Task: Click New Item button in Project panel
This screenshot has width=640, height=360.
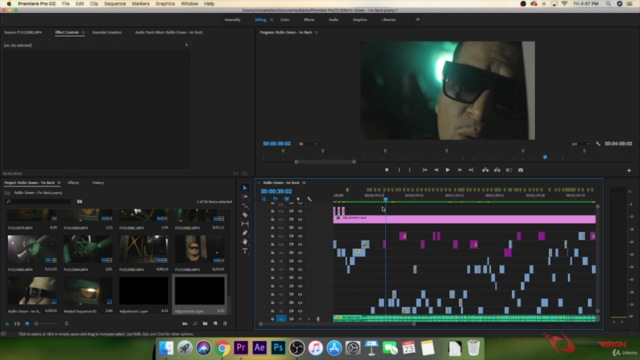Action: (x=216, y=323)
